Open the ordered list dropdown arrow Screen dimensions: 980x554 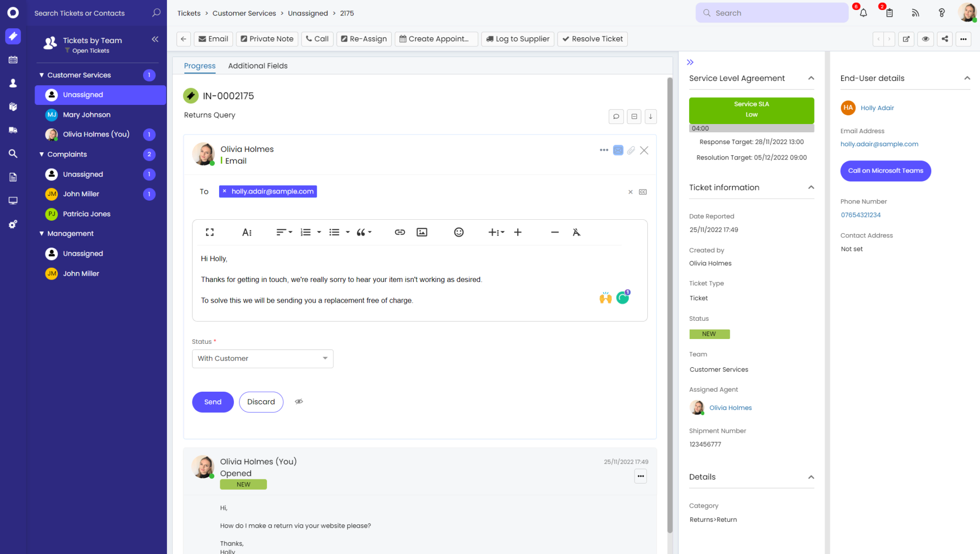[x=319, y=232]
